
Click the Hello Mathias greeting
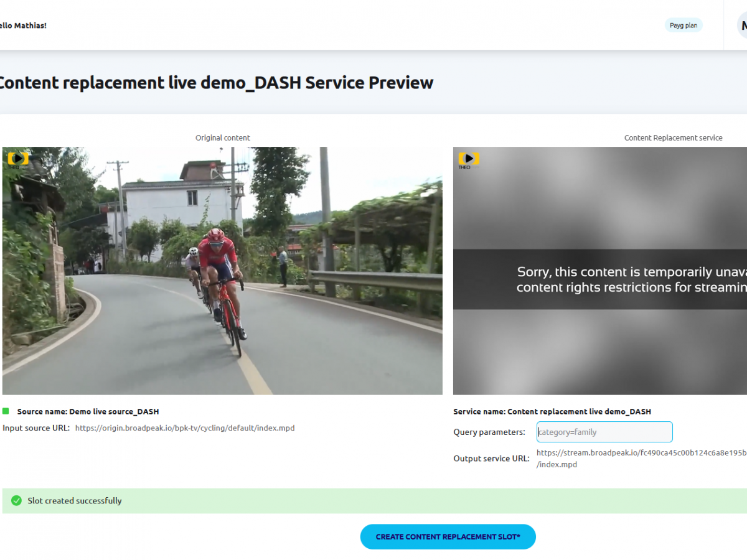click(x=22, y=26)
